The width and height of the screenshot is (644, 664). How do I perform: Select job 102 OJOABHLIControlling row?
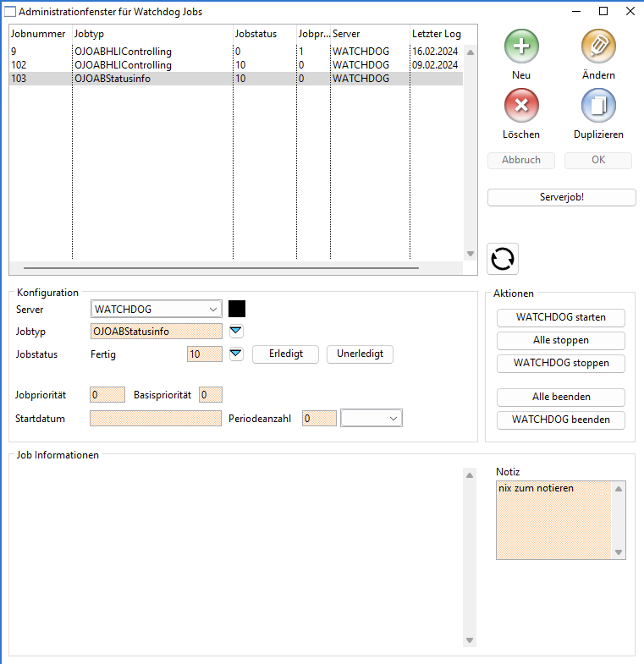tap(123, 65)
